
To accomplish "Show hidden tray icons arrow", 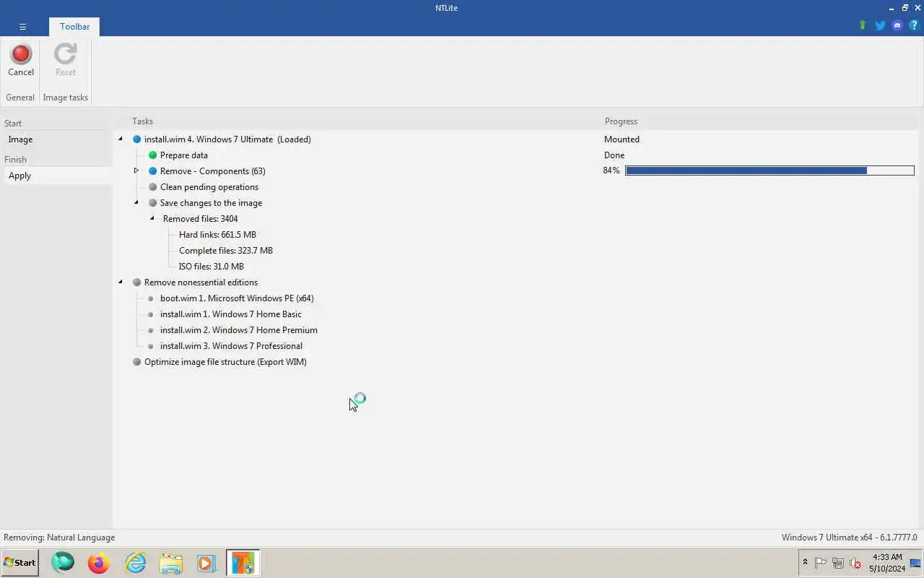I will click(805, 562).
